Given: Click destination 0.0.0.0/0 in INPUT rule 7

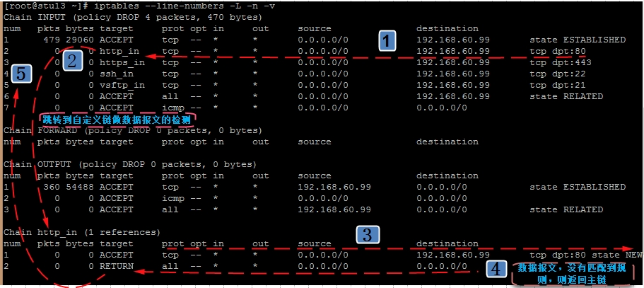Looking at the screenshot, I should (442, 108).
